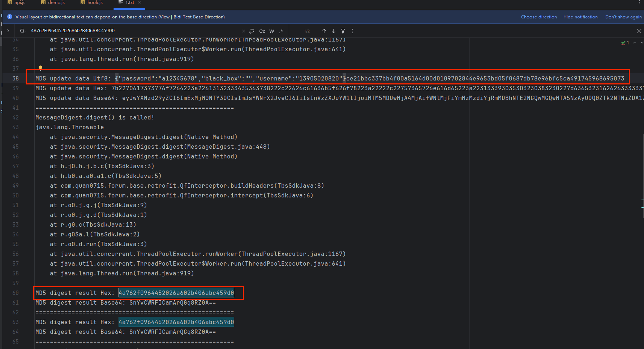This screenshot has height=349, width=644.
Task: Click the Don't show again link
Action: click(623, 17)
